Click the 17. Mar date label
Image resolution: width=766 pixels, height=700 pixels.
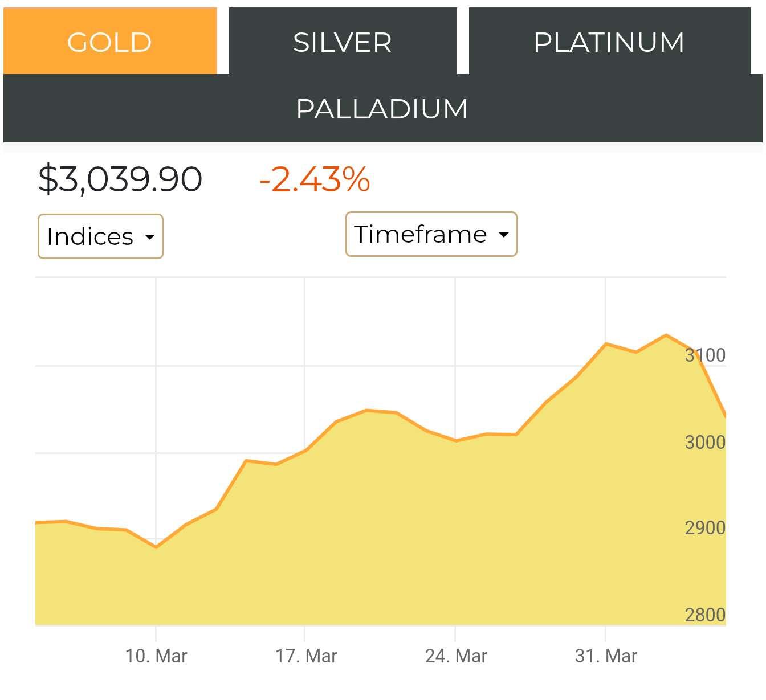tap(306, 656)
